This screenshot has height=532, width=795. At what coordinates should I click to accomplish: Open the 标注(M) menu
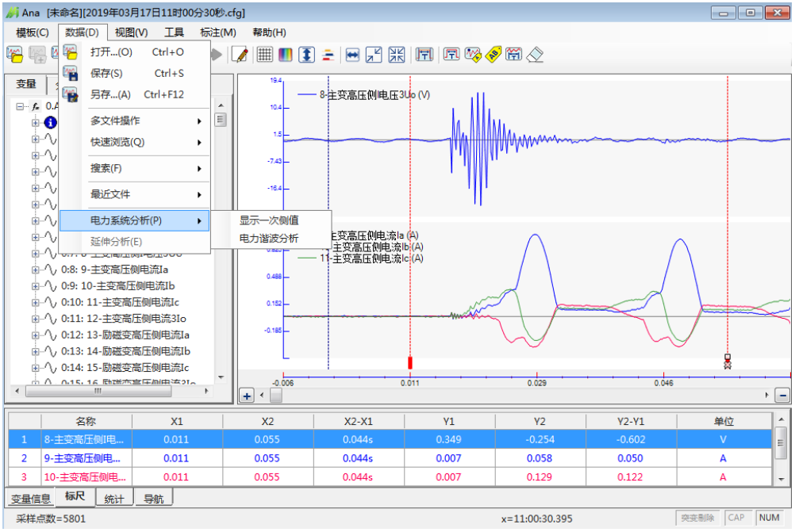coord(218,33)
